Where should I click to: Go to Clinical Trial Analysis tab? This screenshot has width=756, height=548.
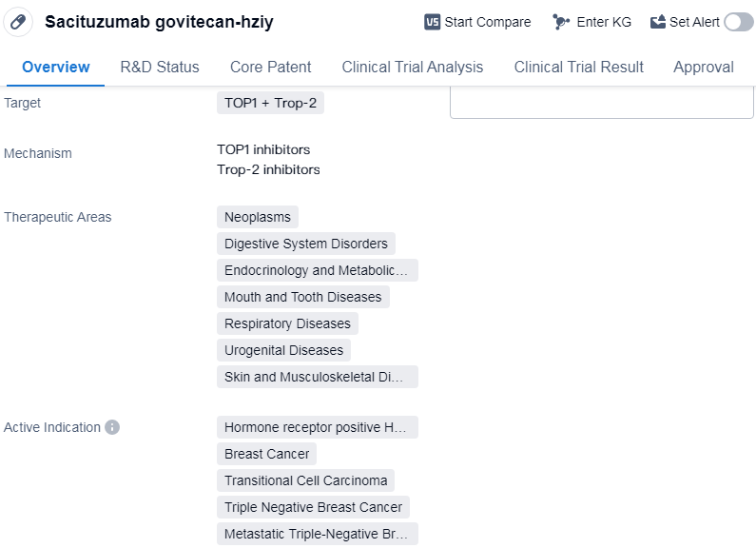(x=412, y=67)
